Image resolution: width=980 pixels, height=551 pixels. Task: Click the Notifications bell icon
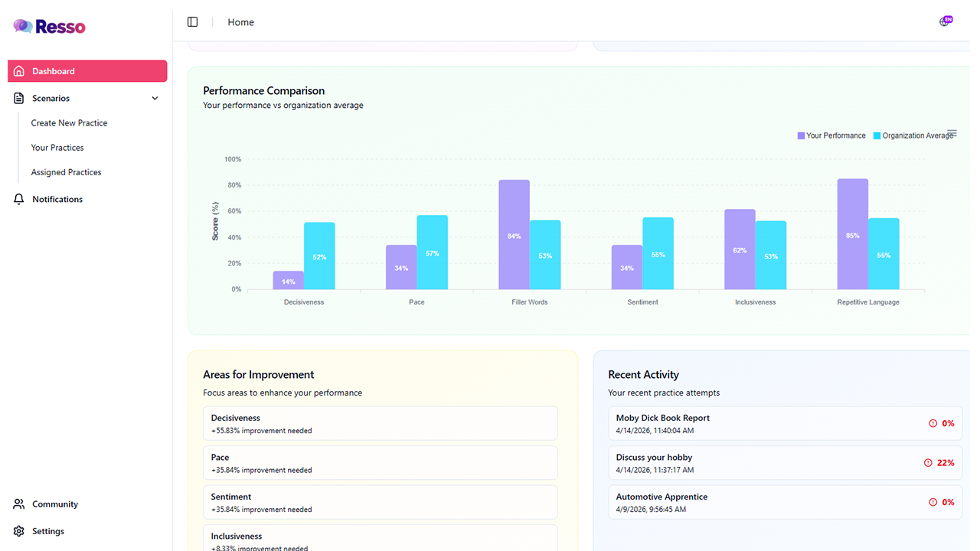pyautogui.click(x=19, y=199)
